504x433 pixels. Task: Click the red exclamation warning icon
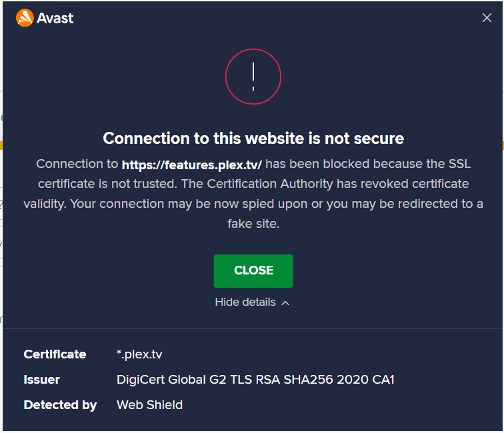pos(253,77)
